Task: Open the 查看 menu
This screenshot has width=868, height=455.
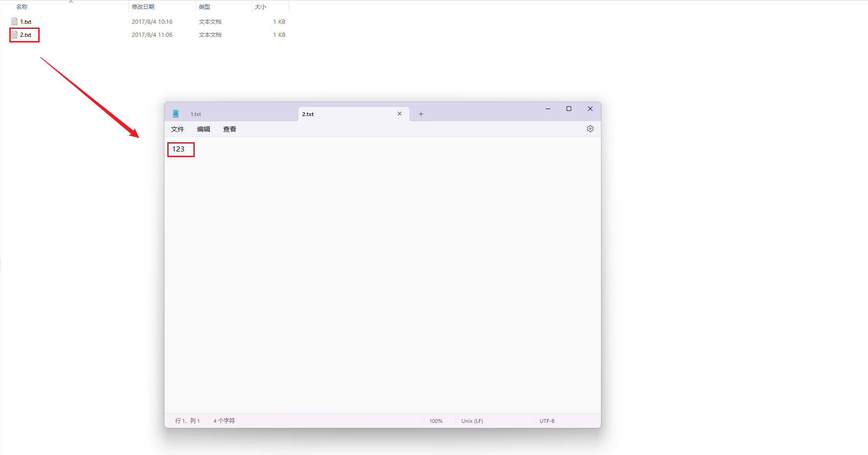Action: tap(229, 129)
